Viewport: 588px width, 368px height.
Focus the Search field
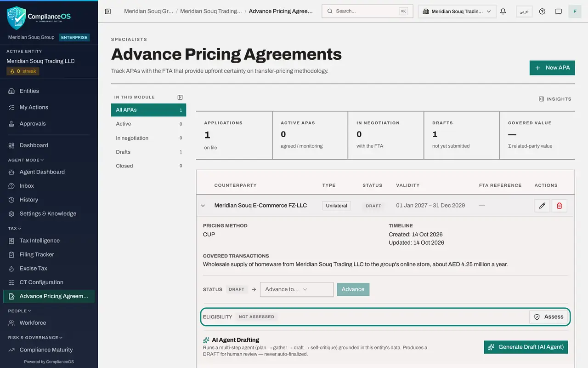coord(367,11)
